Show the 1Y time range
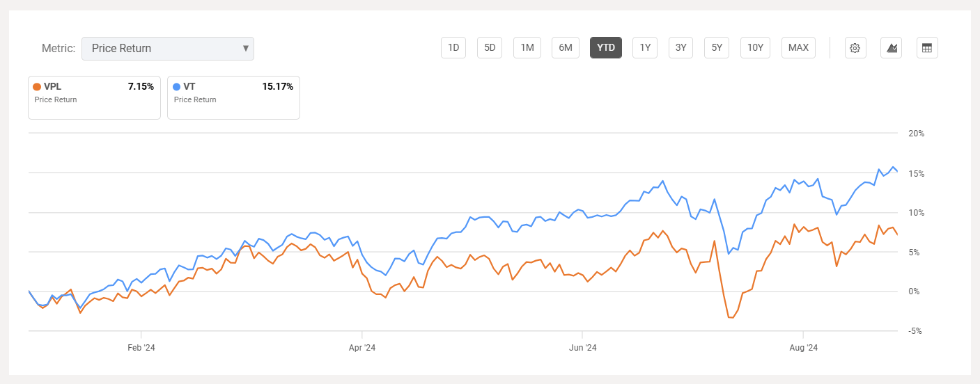This screenshot has width=980, height=384. 645,48
